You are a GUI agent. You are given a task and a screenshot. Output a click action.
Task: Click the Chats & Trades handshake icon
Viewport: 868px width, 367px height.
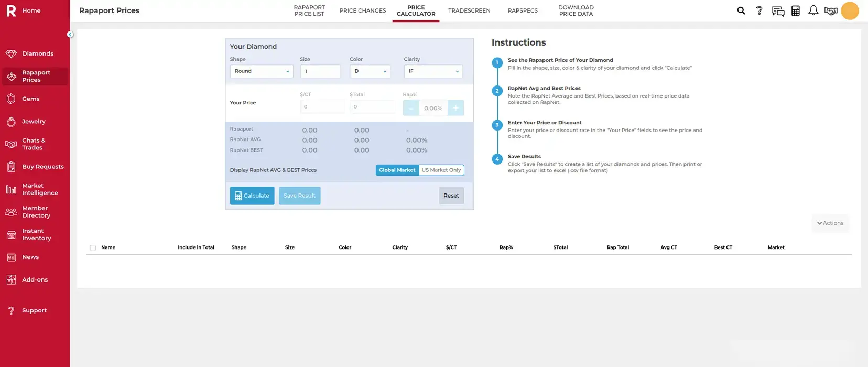click(11, 144)
